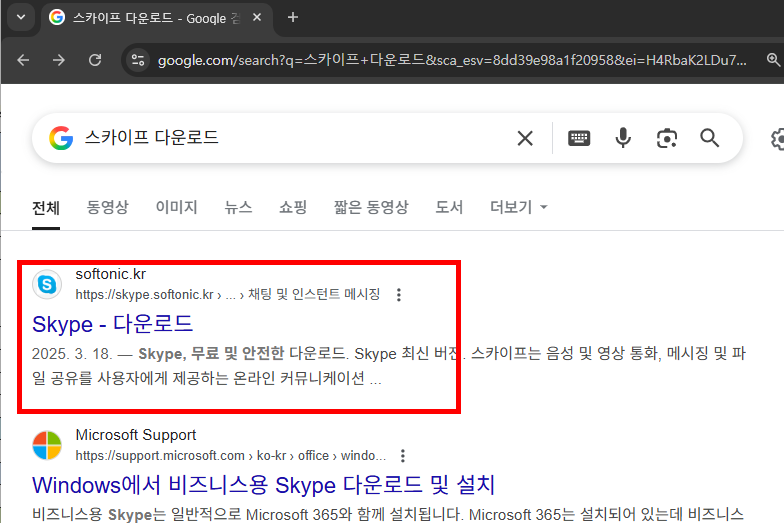784x523 pixels.
Task: Open the Skype - 다운로드 result link
Action: [x=112, y=324]
